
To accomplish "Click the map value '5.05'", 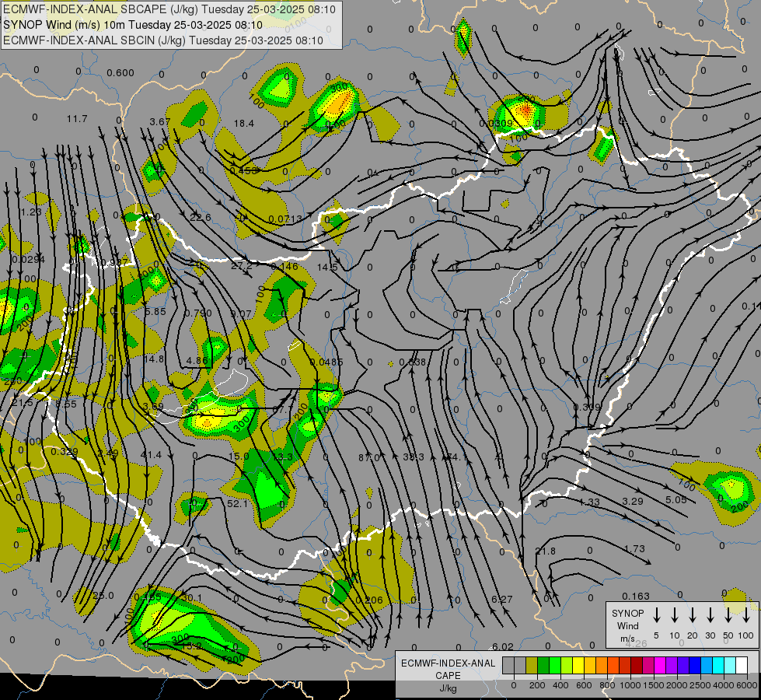I will (676, 499).
